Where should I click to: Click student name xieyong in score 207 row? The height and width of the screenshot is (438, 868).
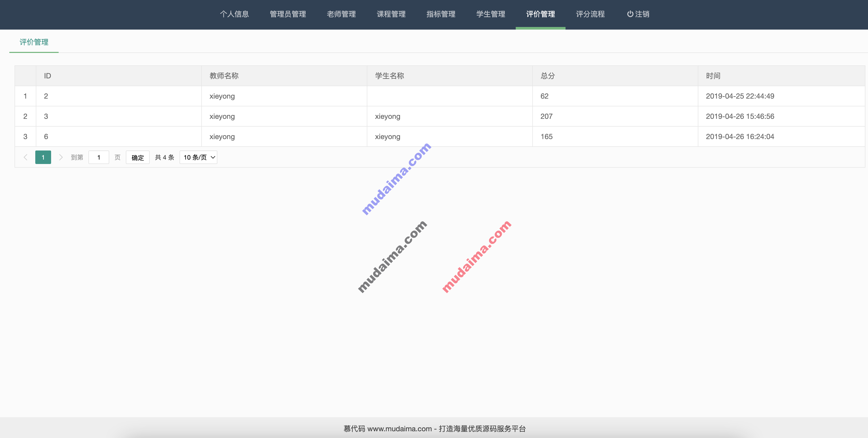click(x=388, y=117)
